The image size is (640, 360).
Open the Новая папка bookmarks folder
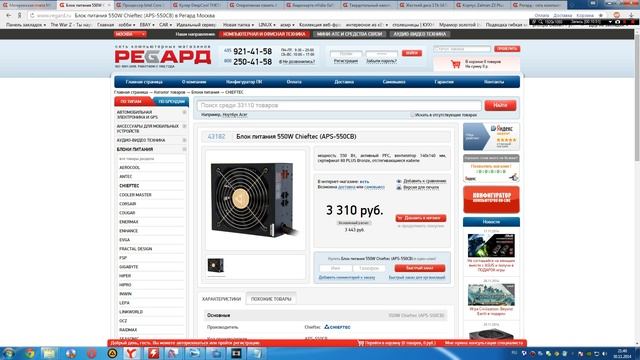(x=238, y=25)
